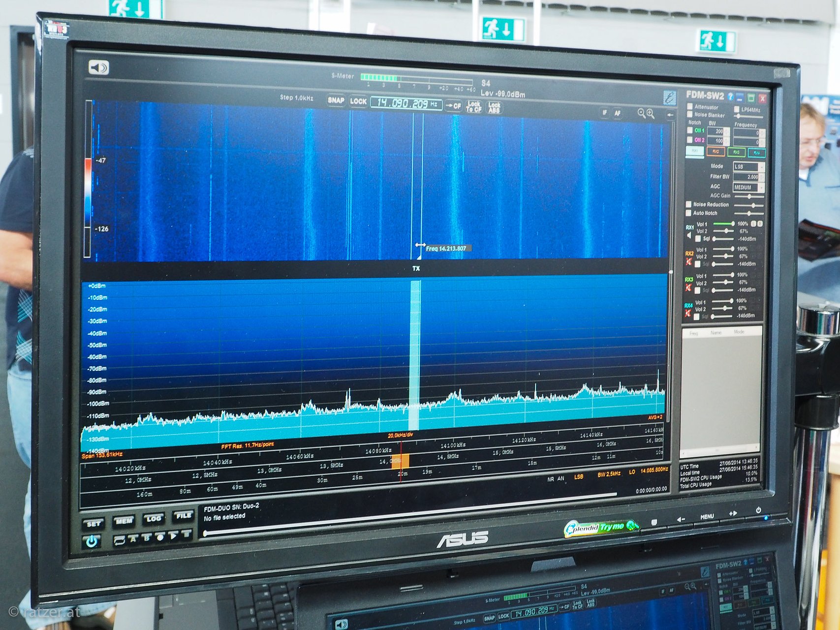Click the record circle button
Image resolution: width=840 pixels, height=630 pixels.
point(159,537)
